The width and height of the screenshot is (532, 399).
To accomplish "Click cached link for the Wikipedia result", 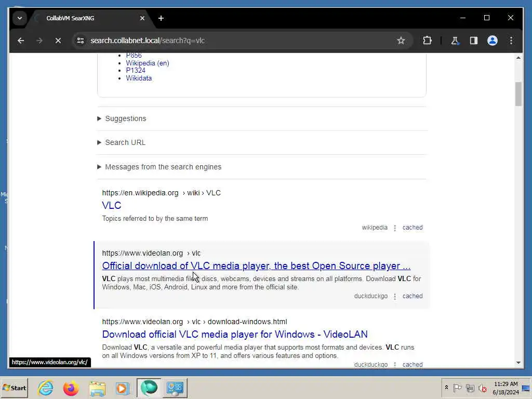I will point(413,228).
